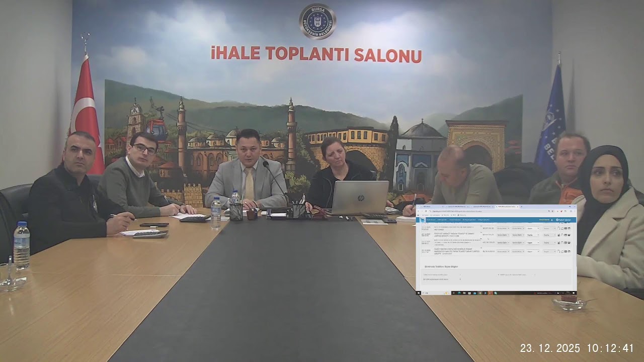Select the Elektronik Teklifler heading text
This screenshot has height=362, width=644.
[x=441, y=266]
